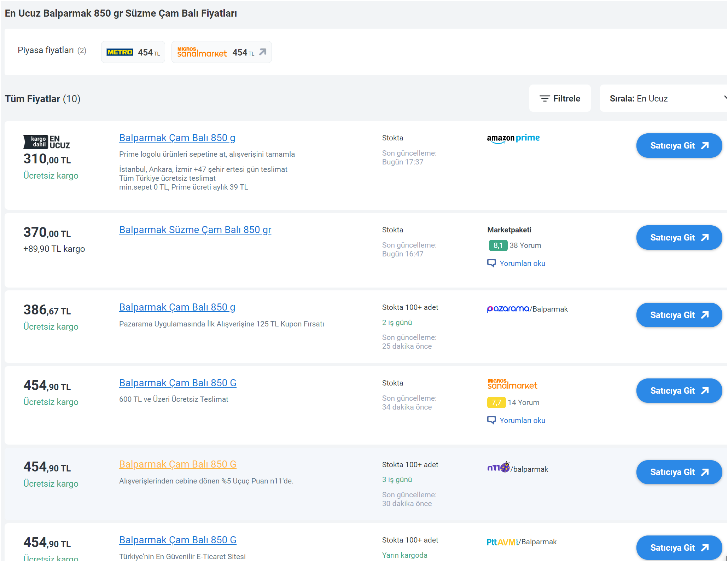The width and height of the screenshot is (728, 562).
Task: Click the +89,90 TL kargo text
Action: [x=54, y=249]
